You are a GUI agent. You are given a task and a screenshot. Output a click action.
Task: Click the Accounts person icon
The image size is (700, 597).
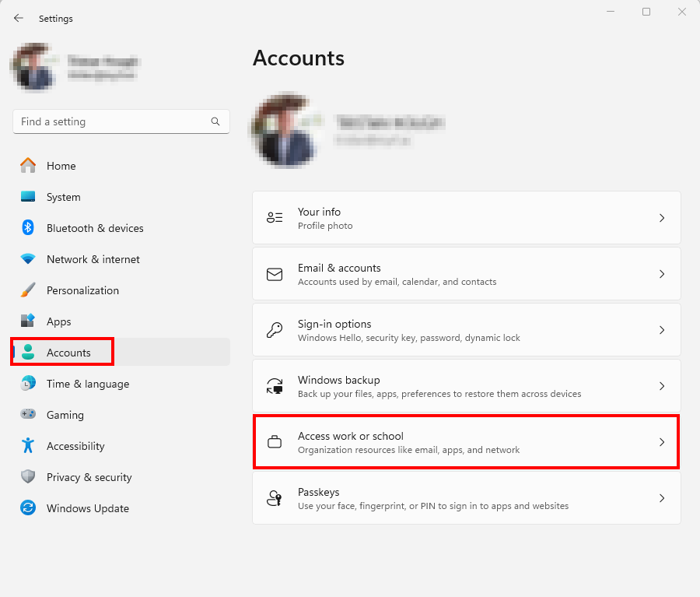(x=28, y=352)
